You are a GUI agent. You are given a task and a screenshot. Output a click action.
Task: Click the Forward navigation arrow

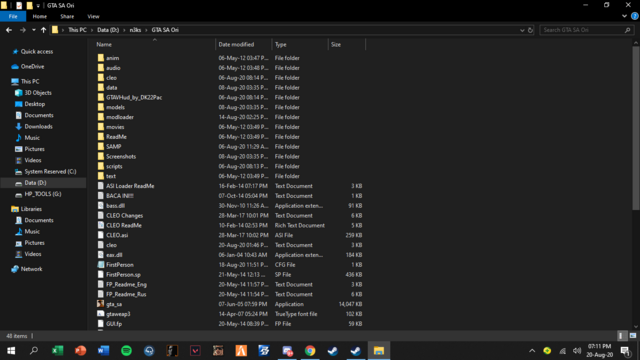pos(22,30)
